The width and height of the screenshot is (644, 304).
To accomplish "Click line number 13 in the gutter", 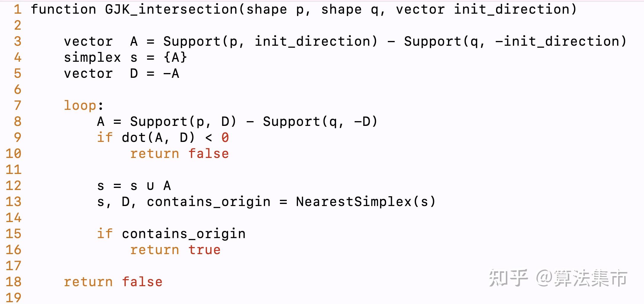I will click(14, 202).
